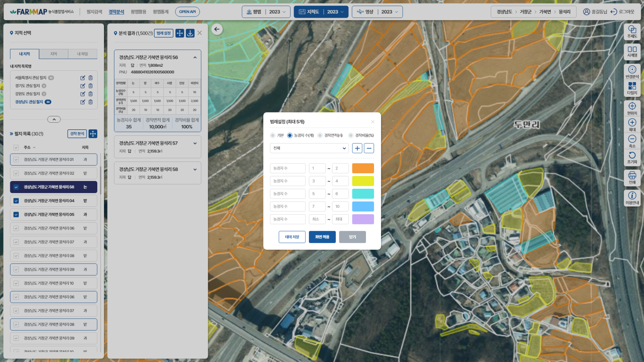Switch to the 내 파일 tab

click(82, 54)
